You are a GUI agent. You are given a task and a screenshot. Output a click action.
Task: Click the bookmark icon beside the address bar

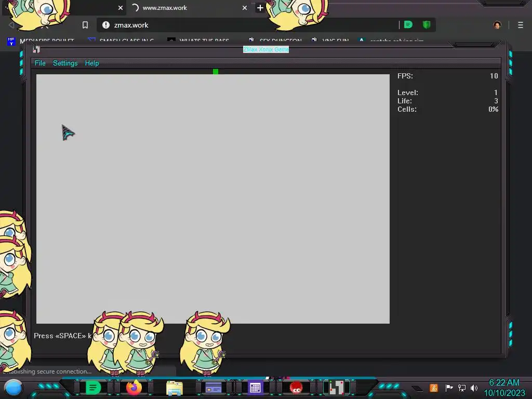[x=85, y=25]
